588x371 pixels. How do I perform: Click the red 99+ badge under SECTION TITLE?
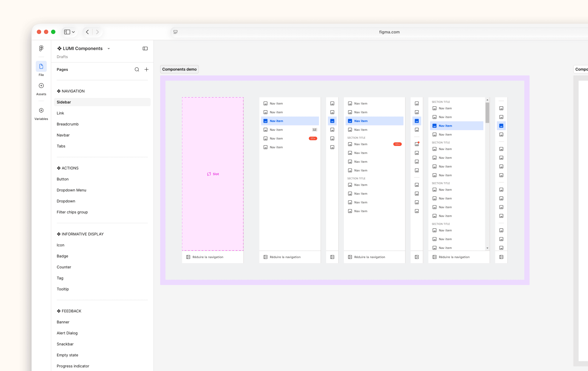tap(398, 144)
